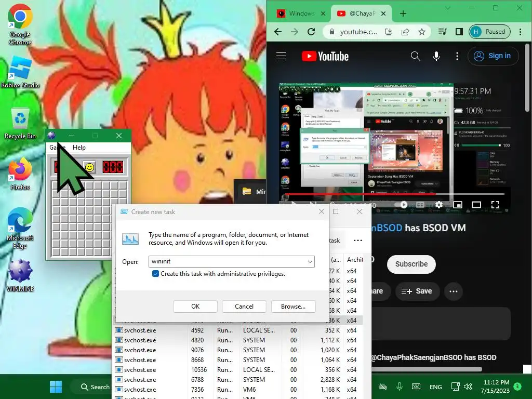532x399 pixels.
Task: Switch YouTube video to theater mode
Action: point(476,205)
